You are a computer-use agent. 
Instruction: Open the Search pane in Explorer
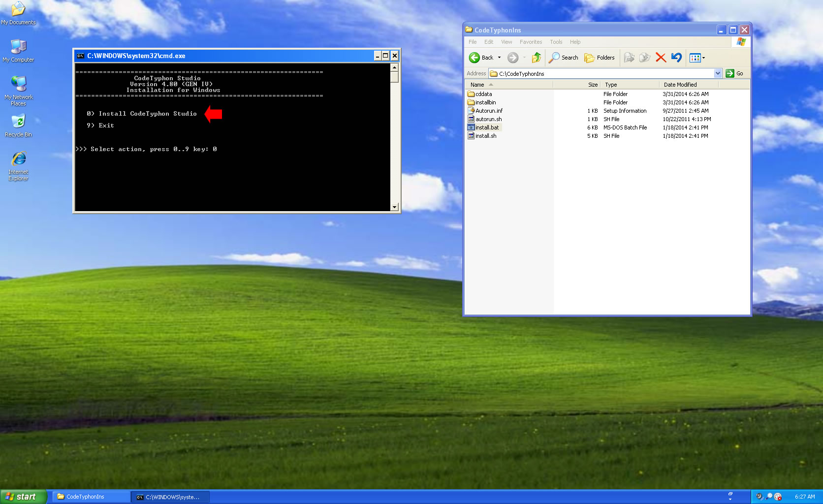[x=564, y=58]
